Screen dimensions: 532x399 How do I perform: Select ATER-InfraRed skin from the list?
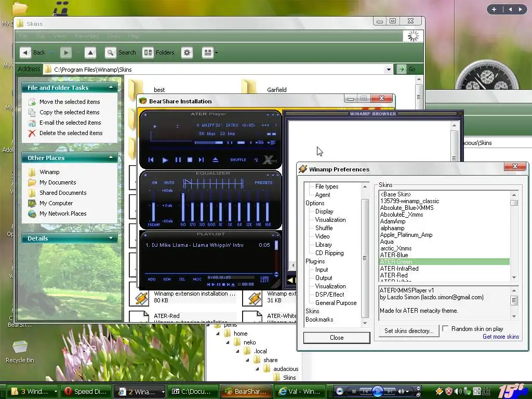pos(399,269)
